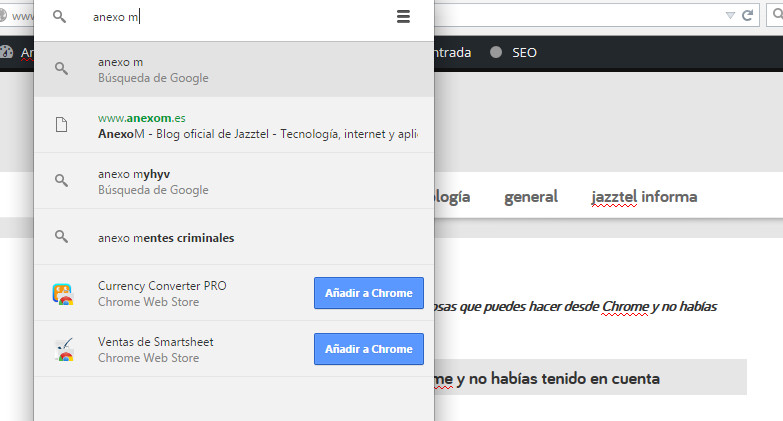This screenshot has width=783, height=421.
Task: Click the page icon beside www.anexom.es
Action: click(61, 124)
